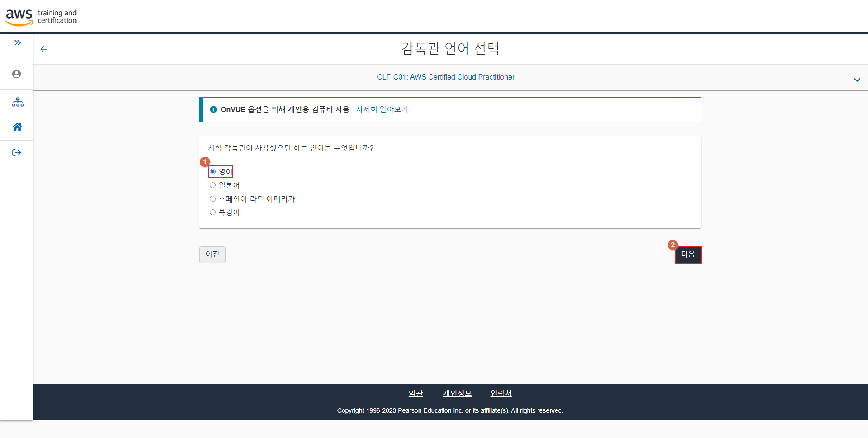The image size is (868, 438).
Task: Go to home via the house icon
Action: click(x=17, y=127)
